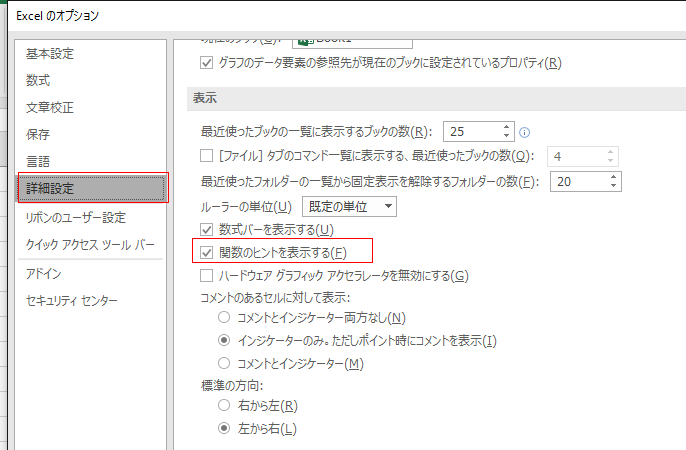The width and height of the screenshot is (686, 450).
Task: Decrease recent books count with down arrow
Action: 506,136
